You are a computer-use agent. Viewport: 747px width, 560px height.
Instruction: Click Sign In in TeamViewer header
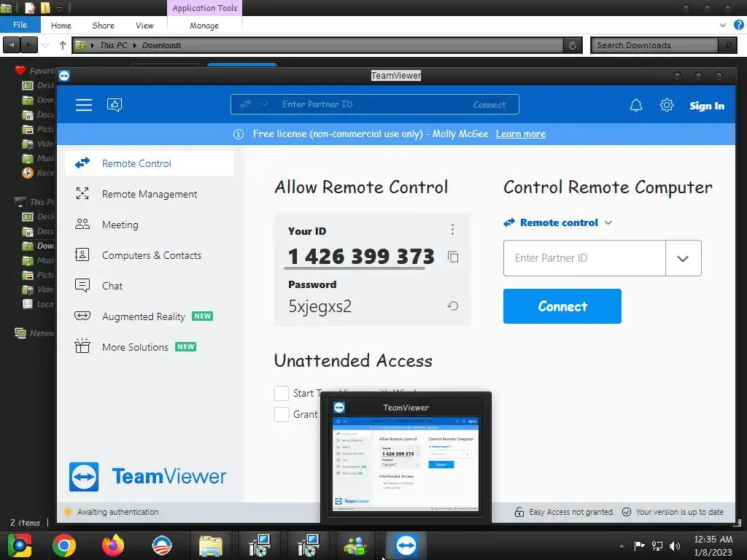(707, 106)
